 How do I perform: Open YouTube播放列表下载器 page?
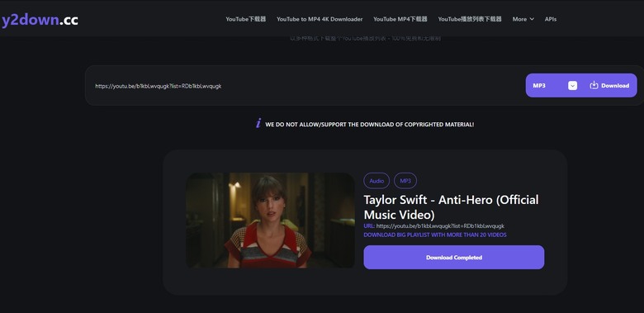470,19
